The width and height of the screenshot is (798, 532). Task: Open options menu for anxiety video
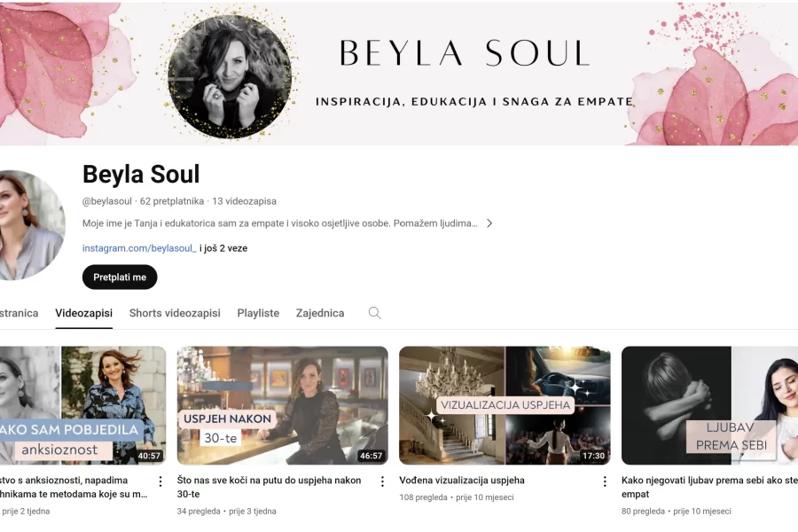(160, 481)
